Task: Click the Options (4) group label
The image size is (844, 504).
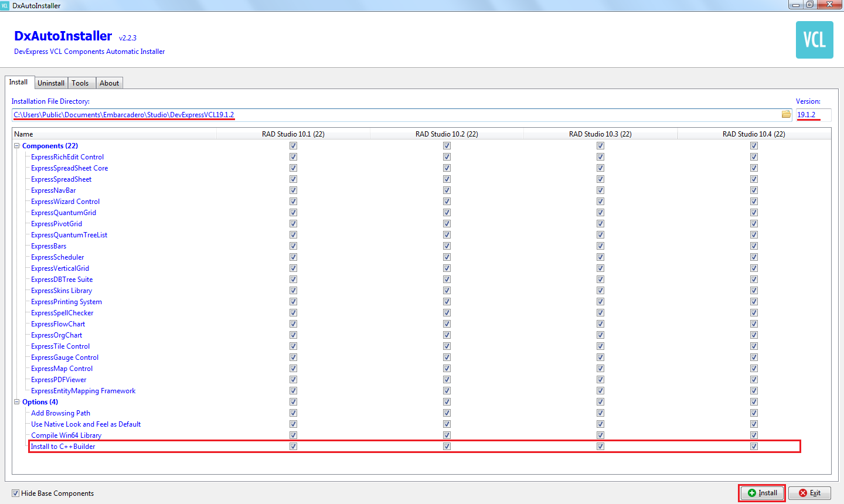Action: click(40, 402)
